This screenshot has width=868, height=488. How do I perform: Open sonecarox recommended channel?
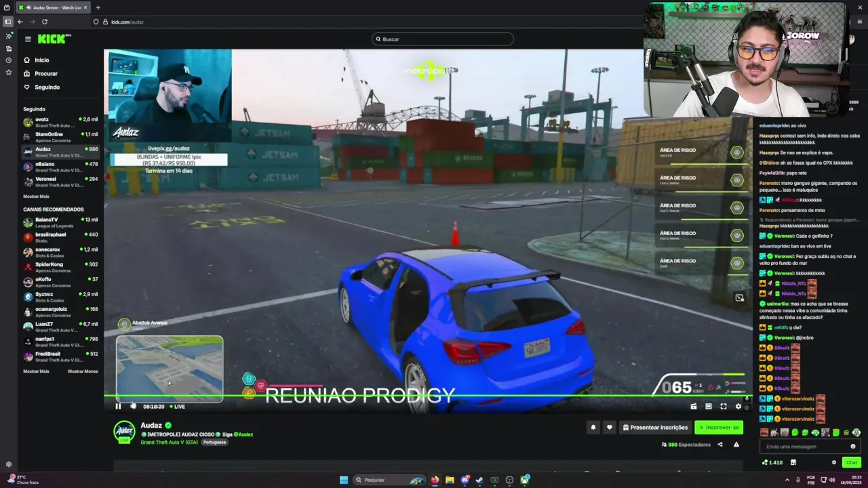60,253
